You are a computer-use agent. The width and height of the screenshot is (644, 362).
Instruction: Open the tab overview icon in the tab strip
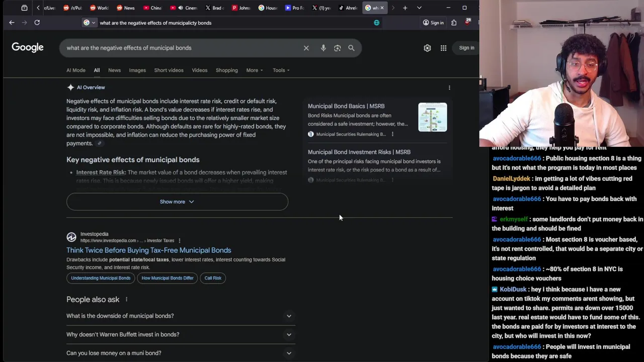[x=24, y=8]
